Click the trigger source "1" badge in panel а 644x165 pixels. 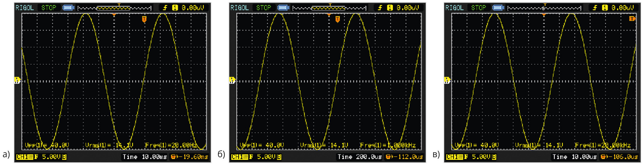(x=175, y=7)
